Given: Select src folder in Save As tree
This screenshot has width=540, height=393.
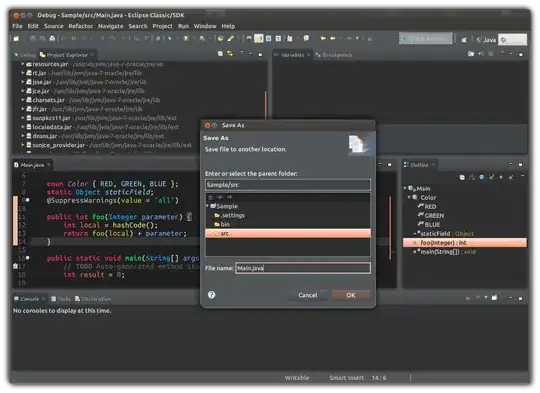Looking at the screenshot, I should [288, 234].
